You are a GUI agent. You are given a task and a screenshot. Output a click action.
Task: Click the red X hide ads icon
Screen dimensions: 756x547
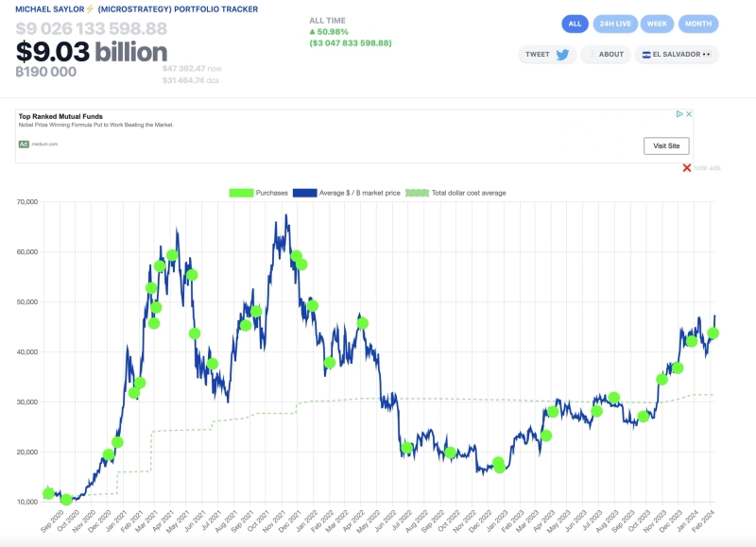tap(687, 168)
